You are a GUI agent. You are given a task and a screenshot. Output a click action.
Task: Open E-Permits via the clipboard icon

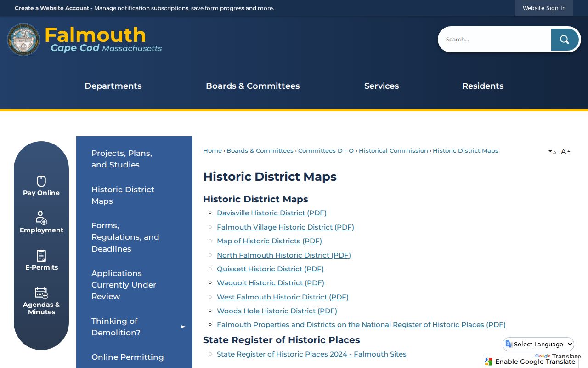click(x=41, y=256)
